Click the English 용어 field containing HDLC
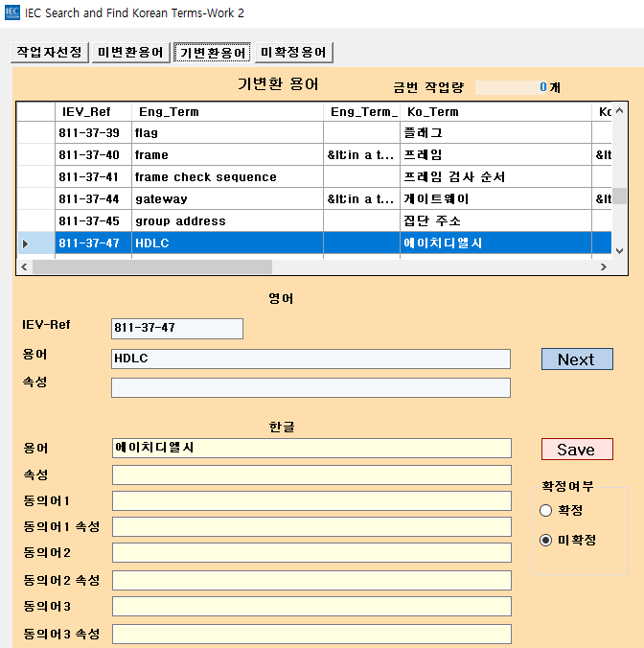Screen dimensions: 644x648 coord(310,359)
